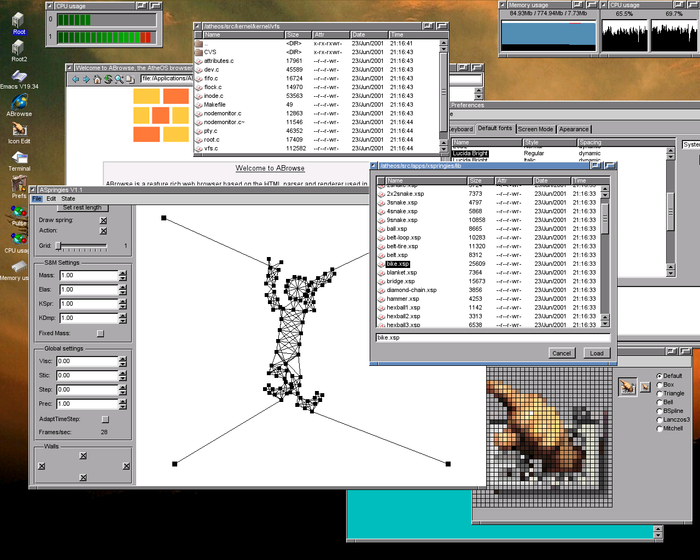Click the ABrowse back arrow button
700x560 pixels.
[x=73, y=79]
